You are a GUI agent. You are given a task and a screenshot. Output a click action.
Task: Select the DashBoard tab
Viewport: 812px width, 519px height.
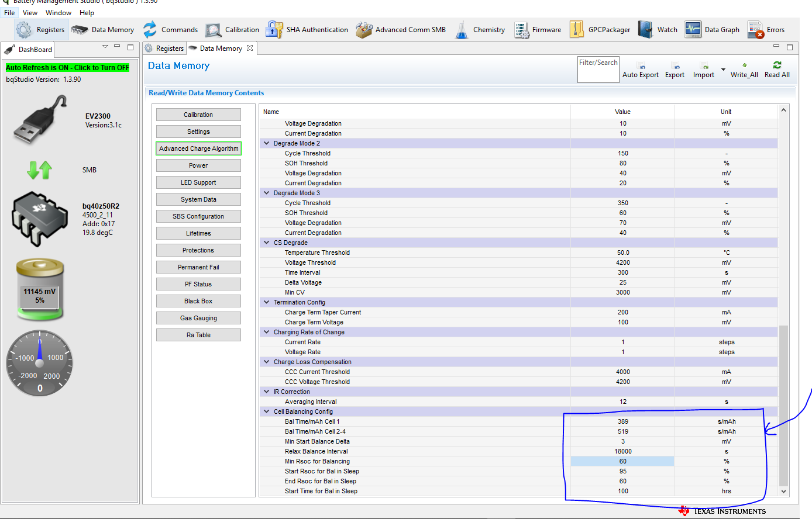click(x=29, y=50)
